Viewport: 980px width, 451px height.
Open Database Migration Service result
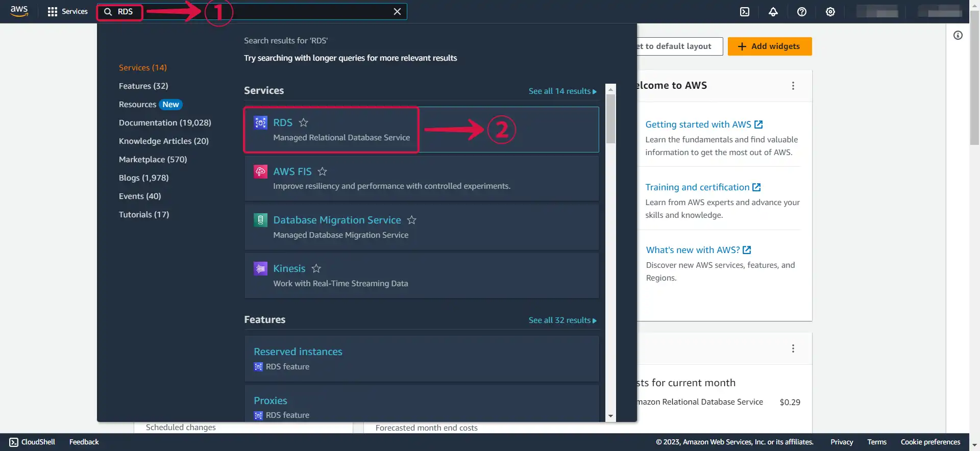(337, 220)
